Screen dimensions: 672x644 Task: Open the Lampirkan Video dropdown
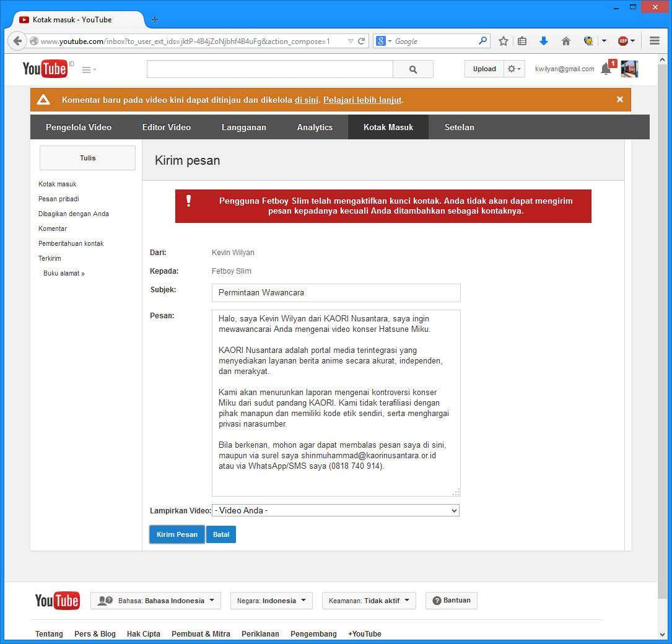click(336, 510)
